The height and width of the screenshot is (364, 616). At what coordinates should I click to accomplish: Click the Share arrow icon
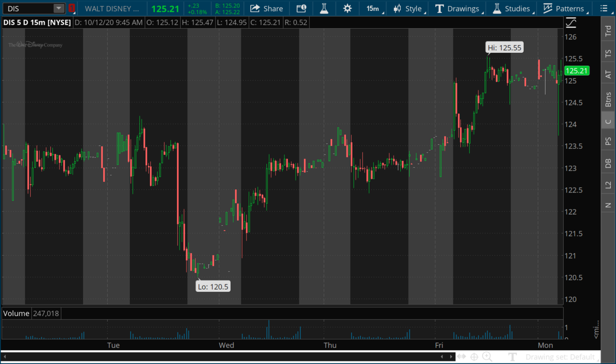click(255, 8)
